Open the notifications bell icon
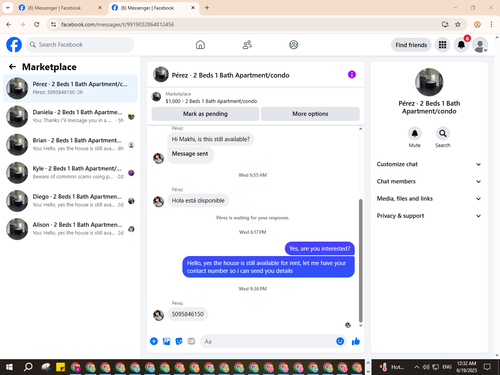 pyautogui.click(x=461, y=45)
